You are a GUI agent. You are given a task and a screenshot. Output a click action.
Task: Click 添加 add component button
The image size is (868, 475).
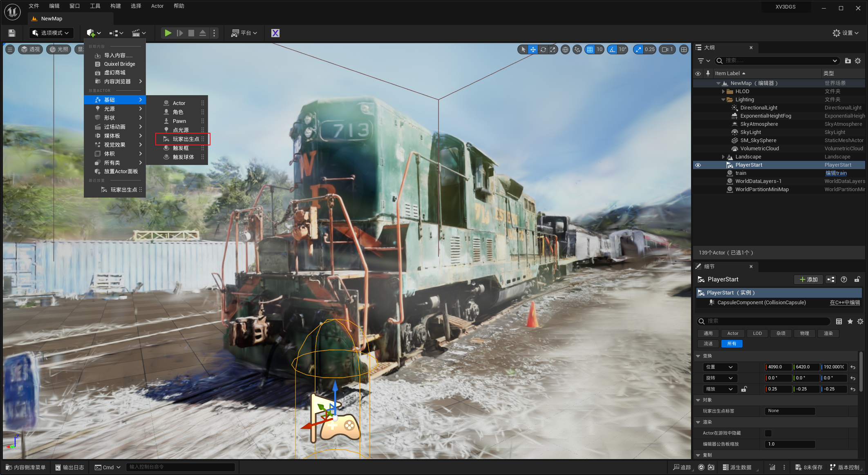(x=809, y=279)
